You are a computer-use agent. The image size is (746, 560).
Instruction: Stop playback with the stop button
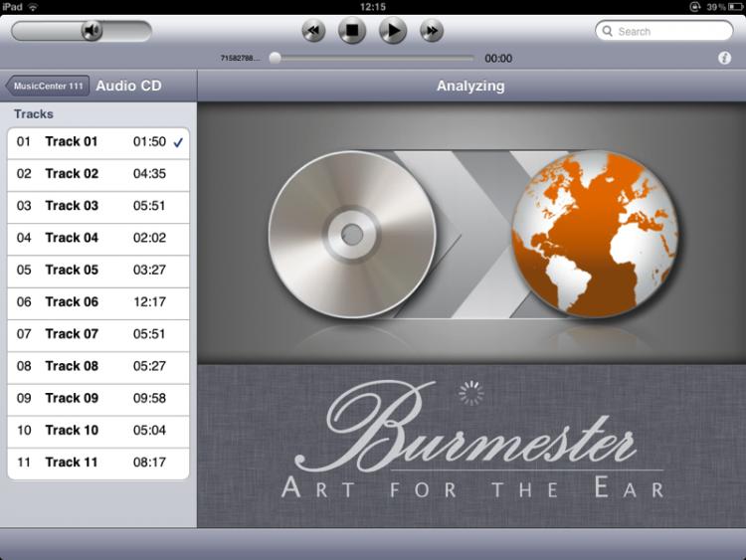click(352, 31)
